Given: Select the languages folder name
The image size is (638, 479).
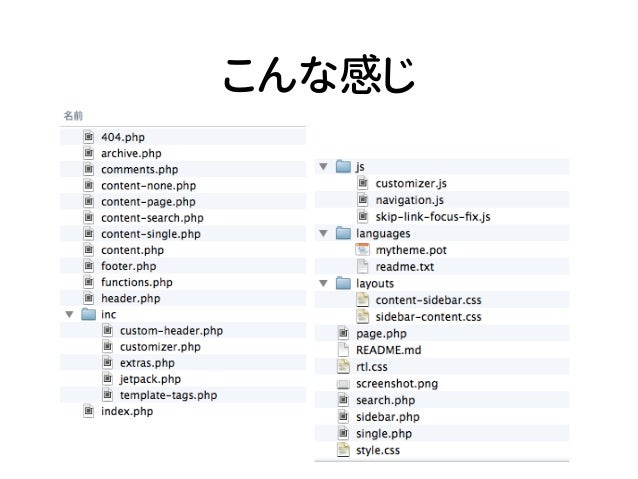Looking at the screenshot, I should (383, 234).
